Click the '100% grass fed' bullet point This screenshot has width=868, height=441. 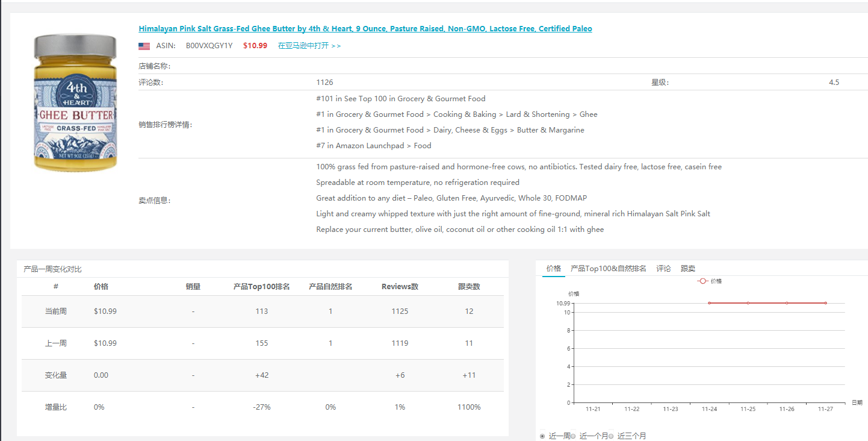click(519, 167)
